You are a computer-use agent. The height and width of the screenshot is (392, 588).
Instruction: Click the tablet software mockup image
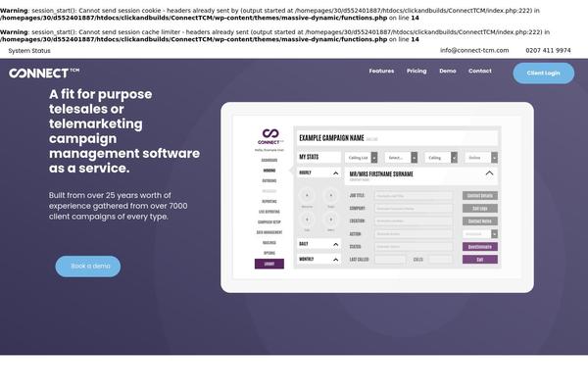point(377,197)
